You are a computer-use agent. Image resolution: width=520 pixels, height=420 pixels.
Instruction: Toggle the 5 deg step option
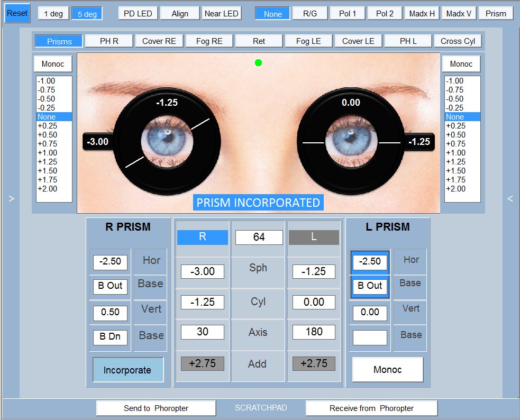87,14
